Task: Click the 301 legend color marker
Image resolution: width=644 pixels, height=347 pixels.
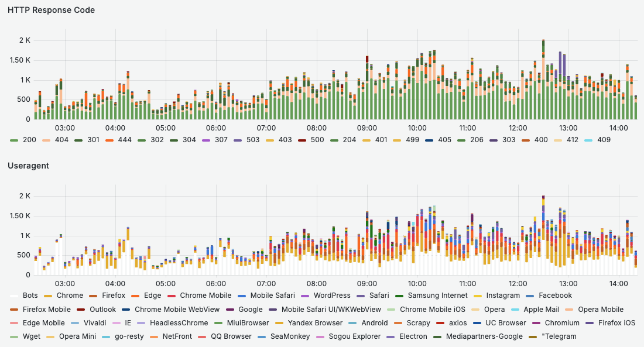Action: (78, 140)
